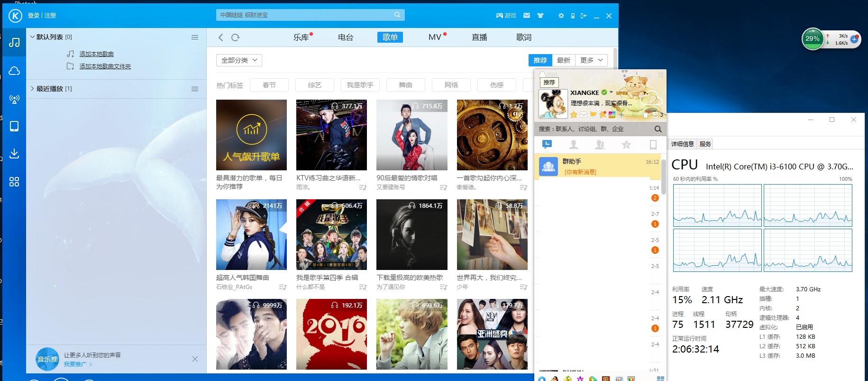The image size is (868, 381).
Task: Switch to 歌词 tab
Action: [524, 37]
